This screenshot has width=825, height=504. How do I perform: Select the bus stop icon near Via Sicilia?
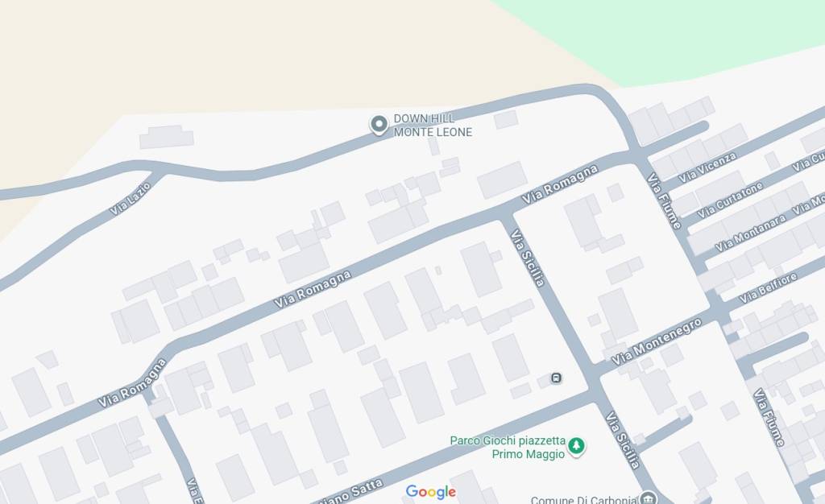pyautogui.click(x=556, y=378)
